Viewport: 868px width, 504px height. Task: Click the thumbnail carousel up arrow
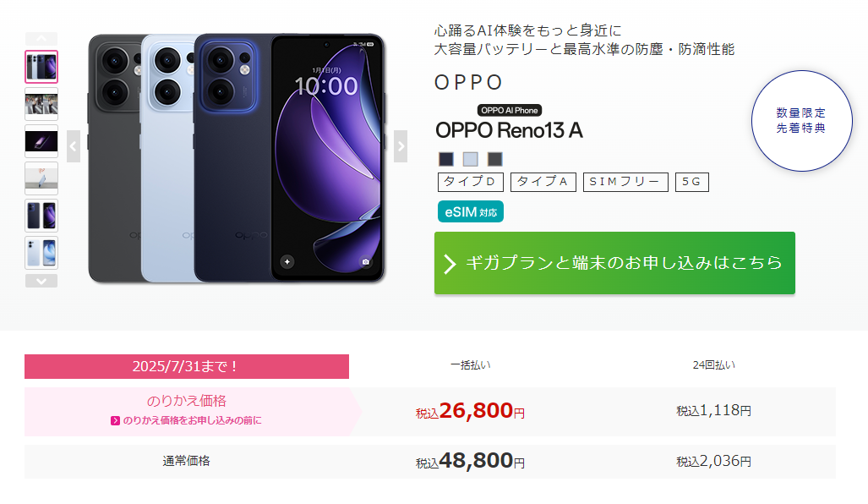click(x=41, y=39)
